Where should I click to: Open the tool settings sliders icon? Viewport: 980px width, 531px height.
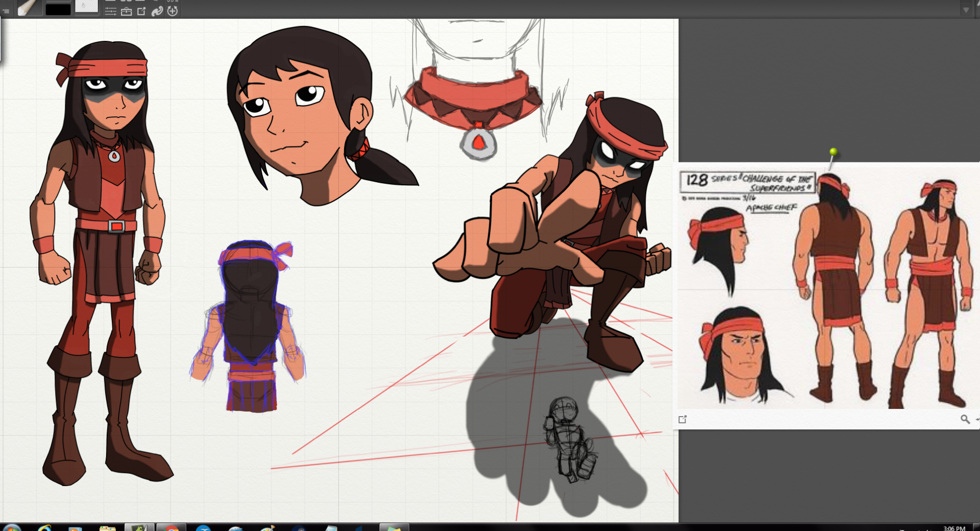tap(111, 11)
